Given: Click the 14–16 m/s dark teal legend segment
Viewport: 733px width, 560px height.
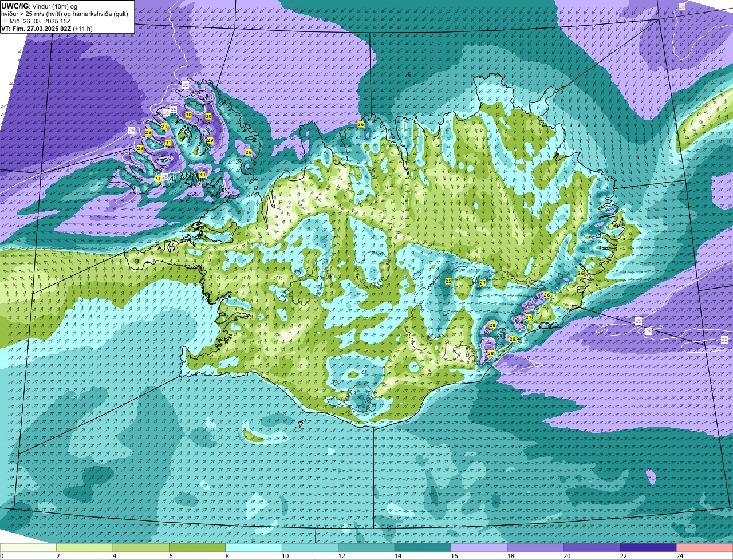Looking at the screenshot, I should point(423,547).
